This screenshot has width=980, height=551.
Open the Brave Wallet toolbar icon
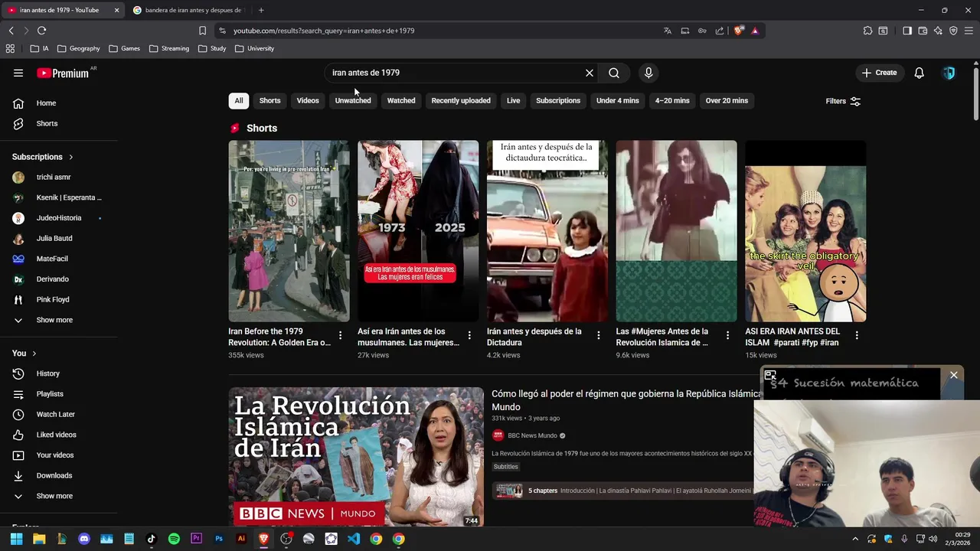pyautogui.click(x=923, y=31)
